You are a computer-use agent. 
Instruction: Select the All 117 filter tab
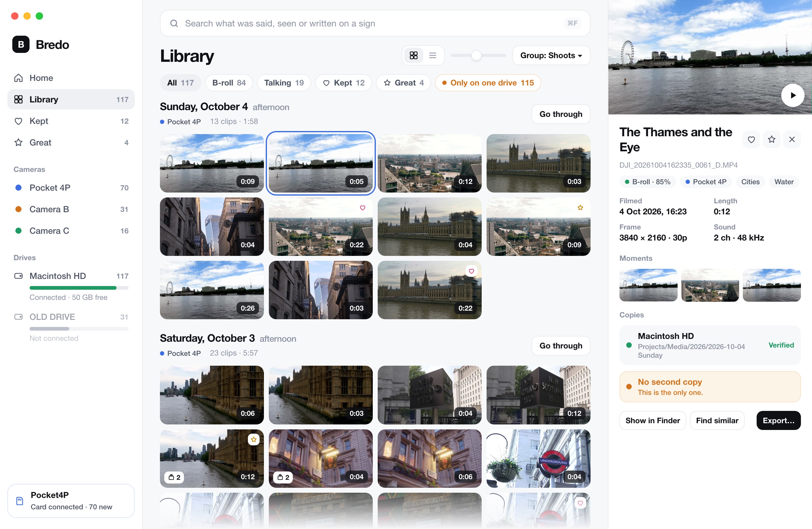(181, 83)
